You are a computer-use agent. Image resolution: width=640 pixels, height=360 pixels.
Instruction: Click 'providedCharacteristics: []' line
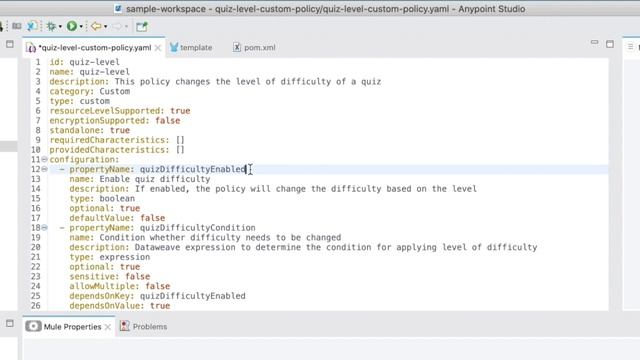pyautogui.click(x=117, y=150)
